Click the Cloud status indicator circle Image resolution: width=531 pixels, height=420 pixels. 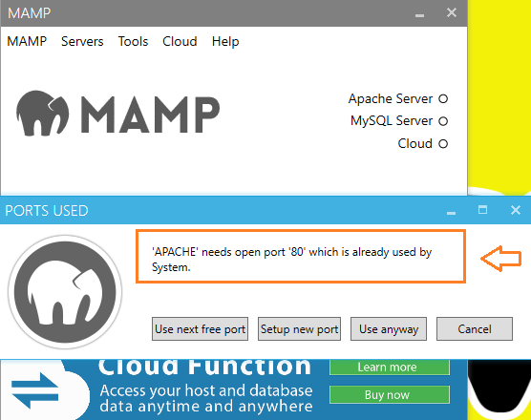(443, 144)
